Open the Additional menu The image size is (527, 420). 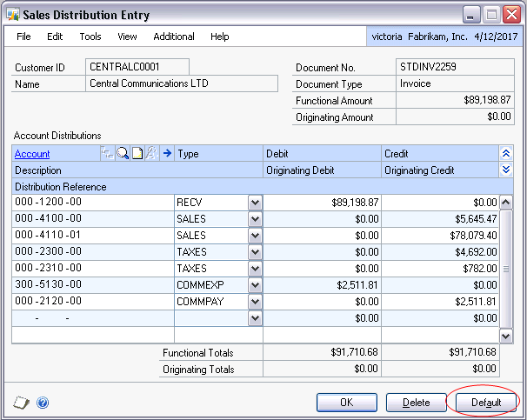coord(174,37)
